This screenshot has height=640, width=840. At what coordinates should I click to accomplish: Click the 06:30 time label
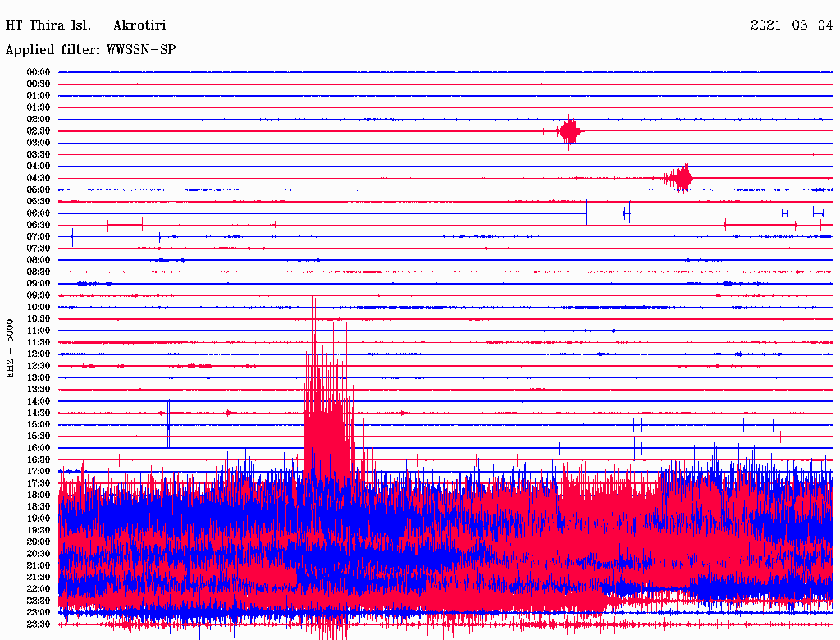39,225
